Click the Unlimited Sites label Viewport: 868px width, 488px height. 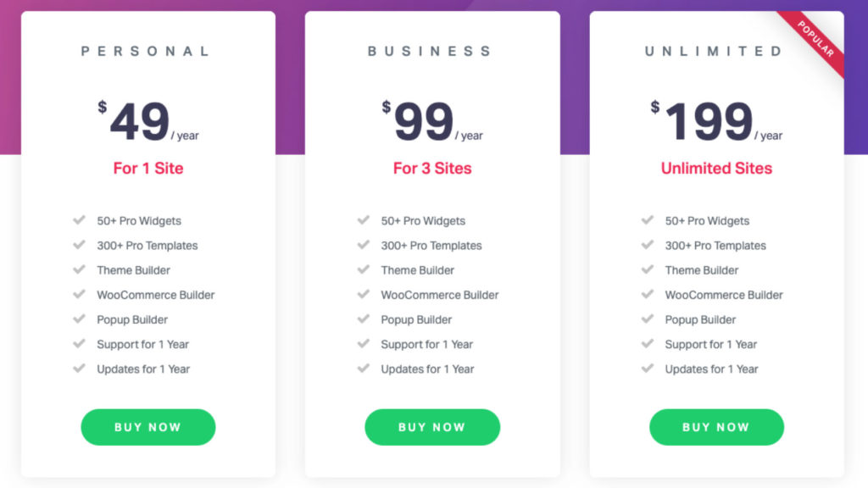tap(716, 169)
